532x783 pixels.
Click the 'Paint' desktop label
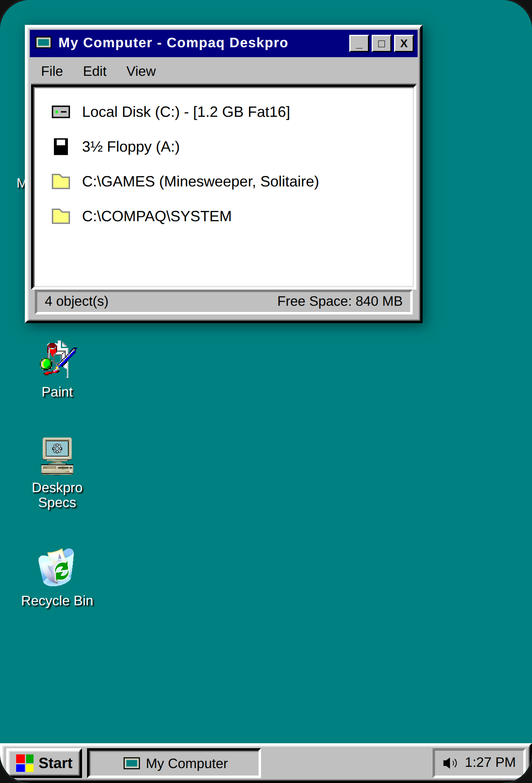tap(58, 392)
